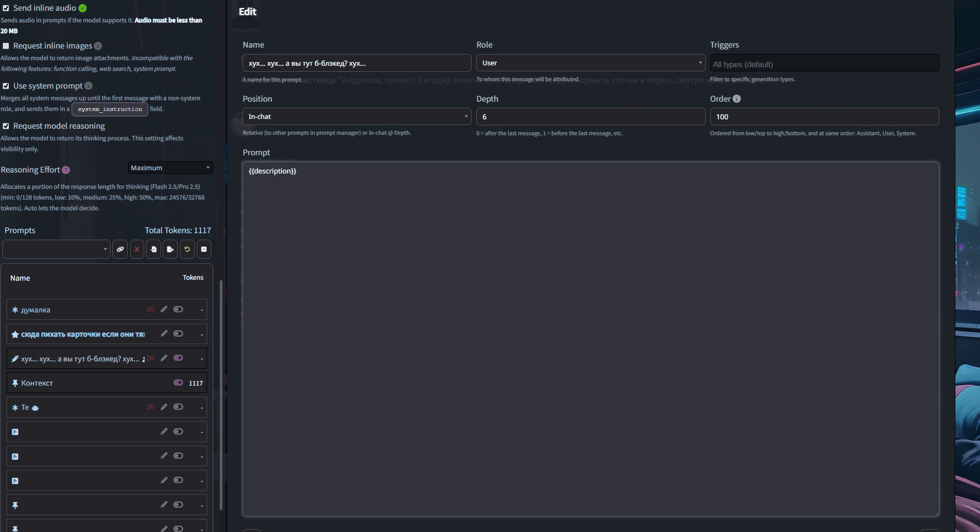Toggle off the Контекст prompt switch
The width and height of the screenshot is (980, 532).
point(178,382)
